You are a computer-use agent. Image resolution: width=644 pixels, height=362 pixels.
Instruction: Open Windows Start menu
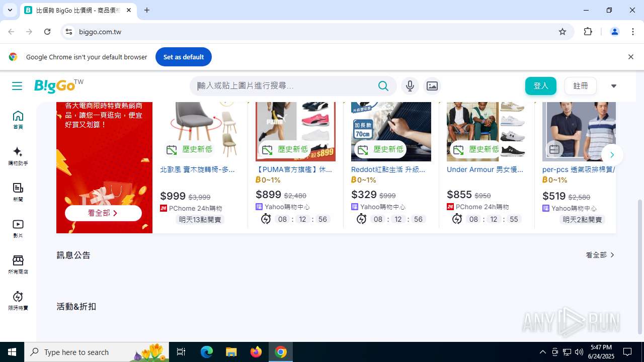12,352
